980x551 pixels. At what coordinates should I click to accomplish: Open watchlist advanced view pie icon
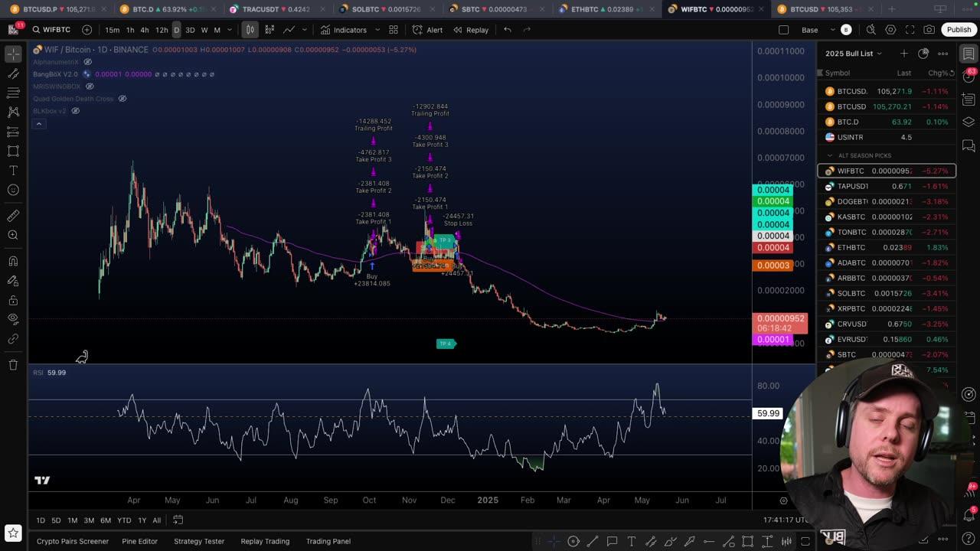click(x=923, y=54)
